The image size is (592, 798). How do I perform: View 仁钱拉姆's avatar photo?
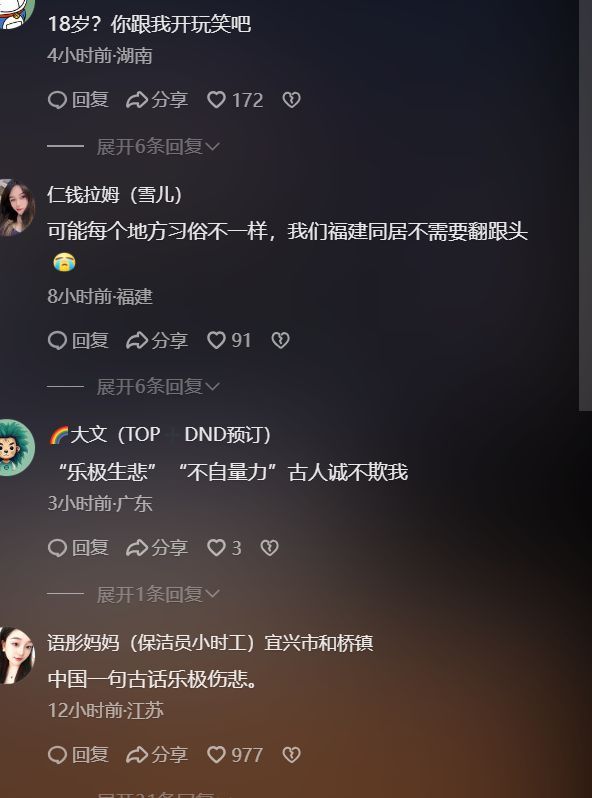coord(16,208)
